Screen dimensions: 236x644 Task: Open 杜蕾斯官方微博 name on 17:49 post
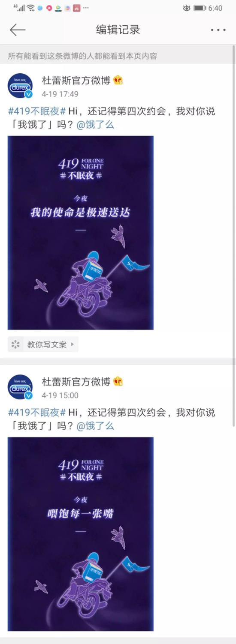[76, 80]
